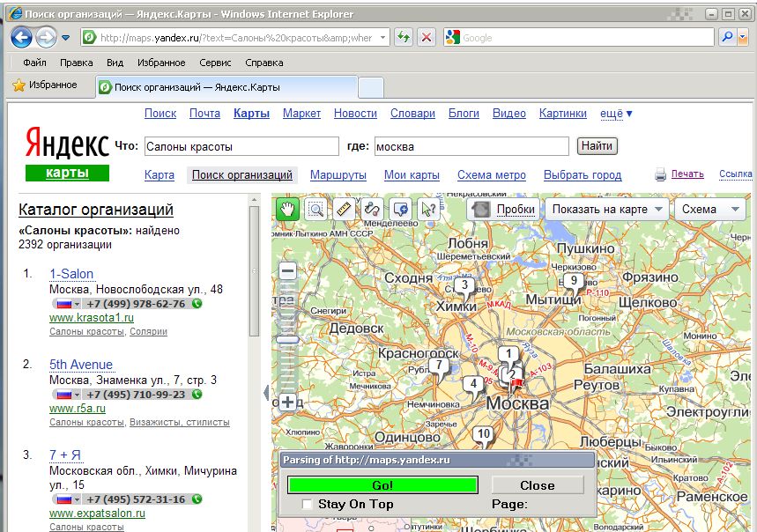
Task: Click the где location input field
Action: 471,146
